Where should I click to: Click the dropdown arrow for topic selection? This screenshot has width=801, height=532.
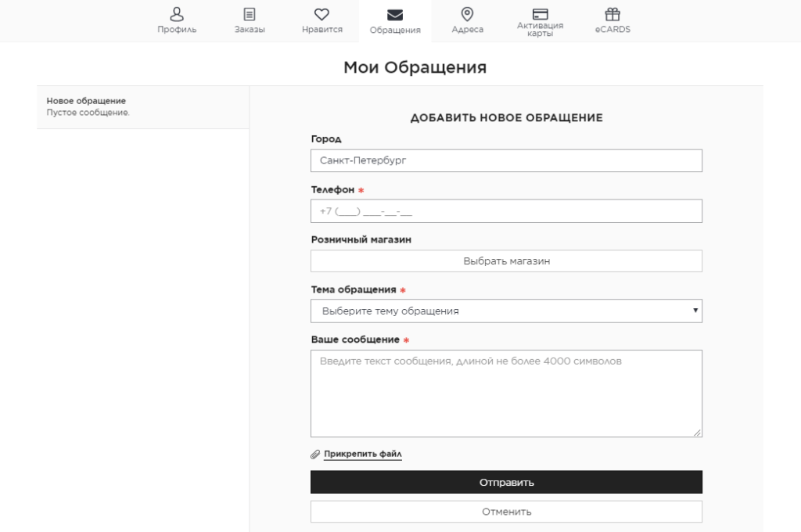pyautogui.click(x=695, y=311)
